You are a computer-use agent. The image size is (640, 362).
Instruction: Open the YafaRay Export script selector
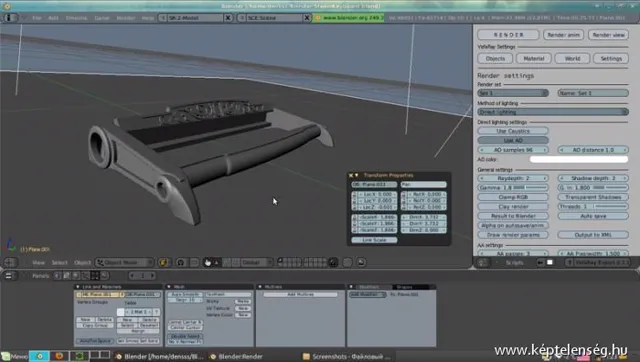coord(598,262)
